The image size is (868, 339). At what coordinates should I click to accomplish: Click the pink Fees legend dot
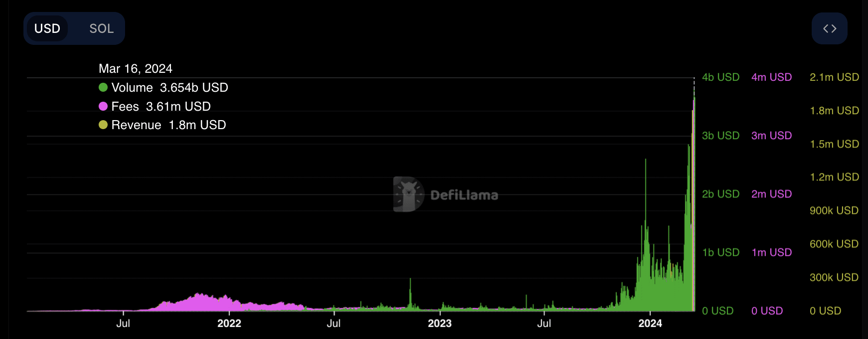103,106
